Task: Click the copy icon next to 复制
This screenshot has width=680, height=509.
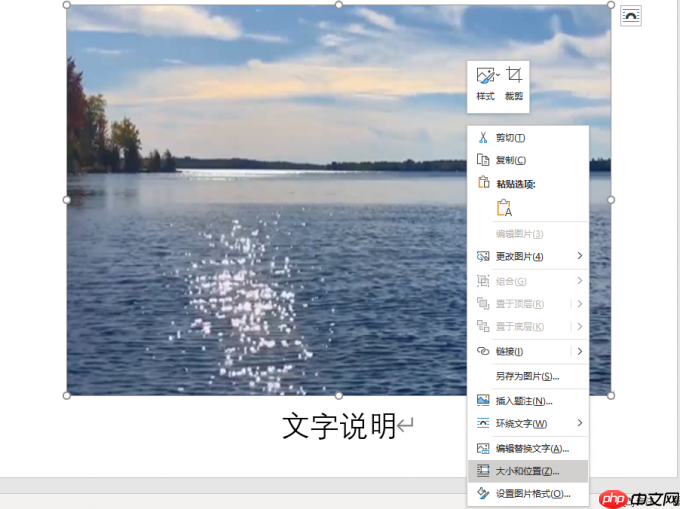Action: click(x=483, y=160)
